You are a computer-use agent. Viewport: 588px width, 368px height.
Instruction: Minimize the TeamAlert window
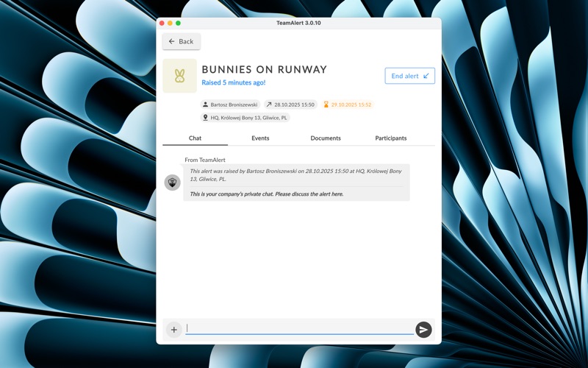(170, 23)
